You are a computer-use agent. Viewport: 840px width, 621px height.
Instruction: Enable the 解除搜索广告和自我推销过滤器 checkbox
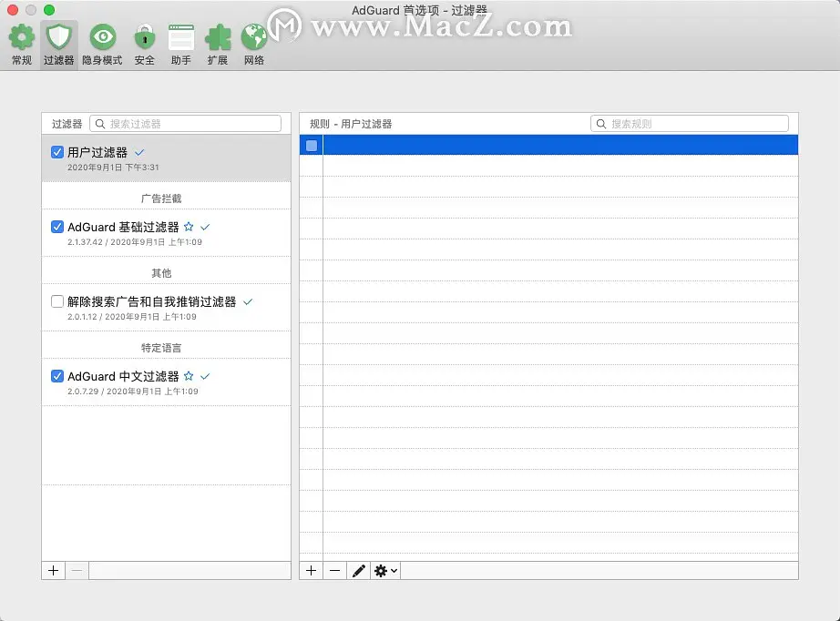tap(57, 301)
